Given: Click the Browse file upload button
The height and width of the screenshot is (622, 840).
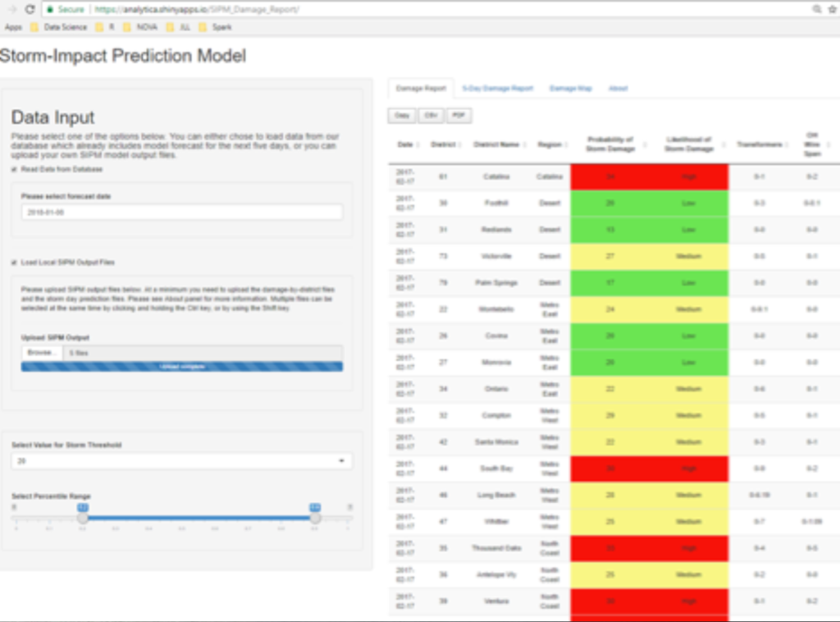Looking at the screenshot, I should click(41, 352).
